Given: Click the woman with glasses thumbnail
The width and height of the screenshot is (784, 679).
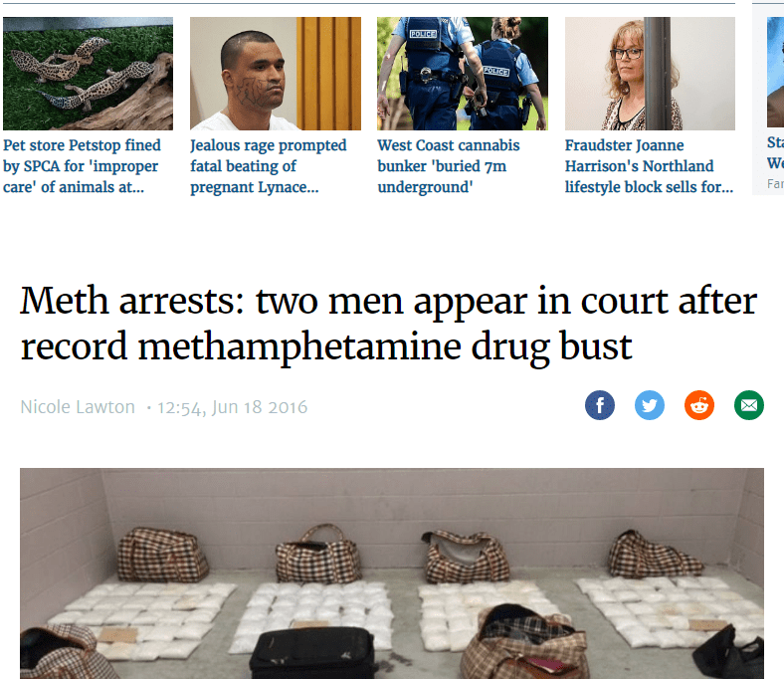Looking at the screenshot, I should (x=650, y=74).
